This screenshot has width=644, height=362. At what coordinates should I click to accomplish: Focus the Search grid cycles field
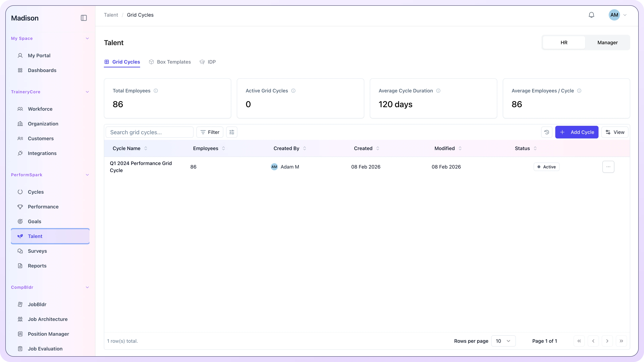pyautogui.click(x=149, y=132)
